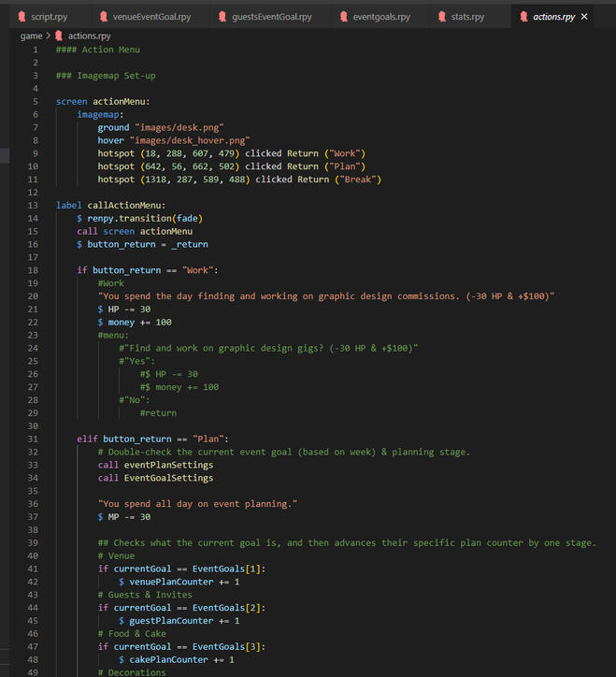Image resolution: width=616 pixels, height=677 pixels.
Task: Open the actions.rpy breadcrumb file name
Action: point(90,36)
